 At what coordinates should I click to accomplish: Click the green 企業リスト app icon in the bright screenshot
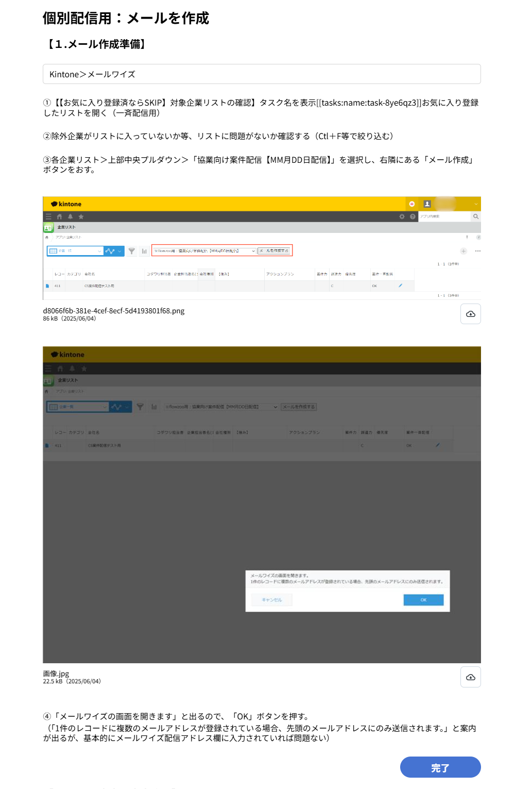click(48, 227)
